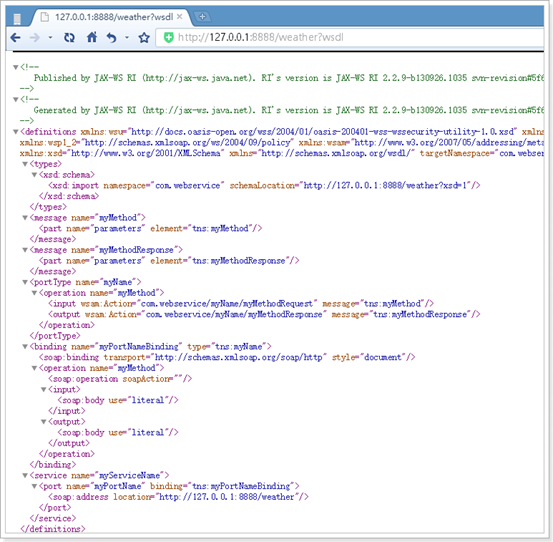The image size is (553, 542).
Task: Click the closing </service> tag
Action: pyautogui.click(x=53, y=518)
